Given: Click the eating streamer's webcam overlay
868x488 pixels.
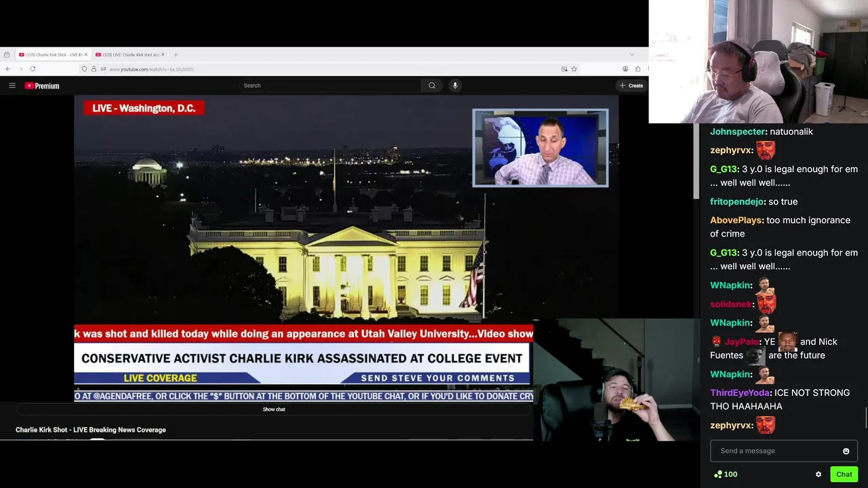Looking at the screenshot, I should (x=616, y=380).
